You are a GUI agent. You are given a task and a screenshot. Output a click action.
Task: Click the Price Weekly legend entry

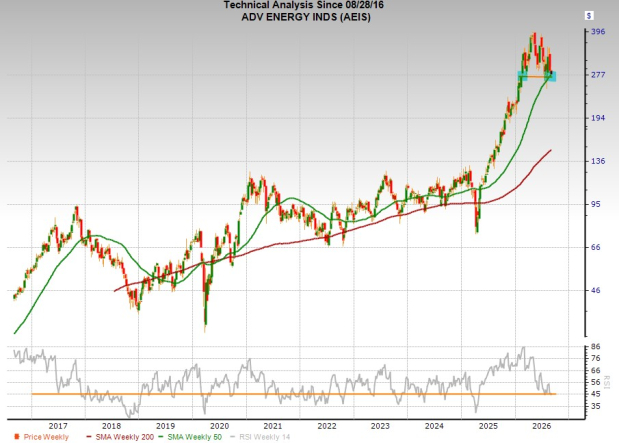(41, 437)
